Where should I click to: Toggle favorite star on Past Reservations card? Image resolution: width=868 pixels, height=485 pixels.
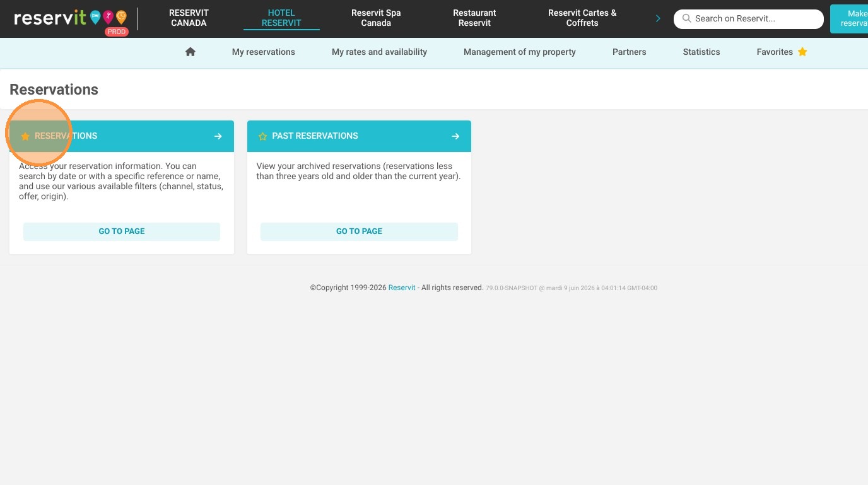263,136
